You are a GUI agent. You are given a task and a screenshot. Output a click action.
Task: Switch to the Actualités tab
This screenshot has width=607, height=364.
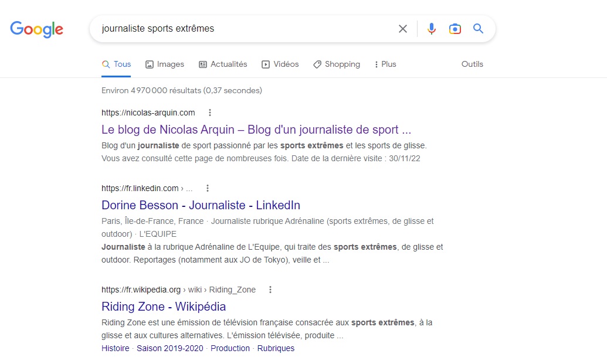coord(223,64)
